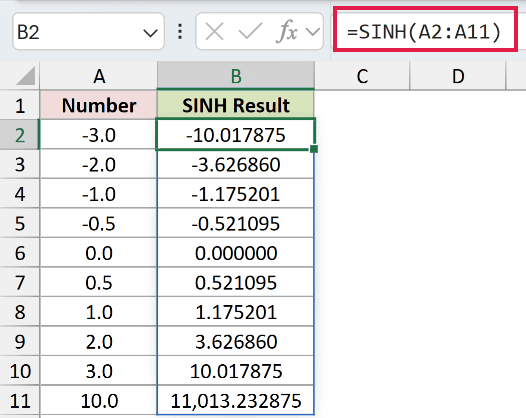526x418 pixels.
Task: Open Insert Function fx icon
Action: pyautogui.click(x=287, y=32)
